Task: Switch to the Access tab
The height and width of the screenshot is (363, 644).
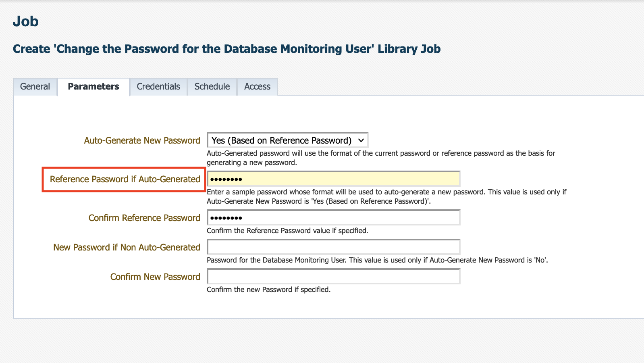Action: pyautogui.click(x=257, y=87)
